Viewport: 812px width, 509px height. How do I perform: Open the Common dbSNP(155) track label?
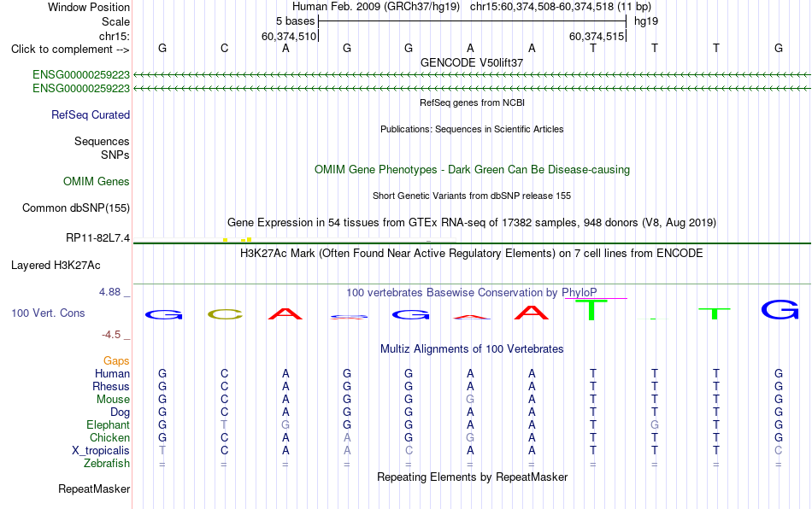[x=75, y=208]
